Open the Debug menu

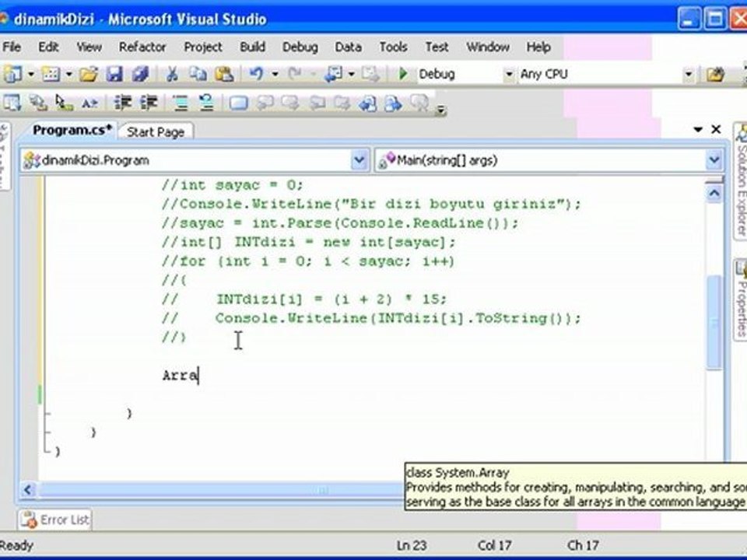coord(300,47)
